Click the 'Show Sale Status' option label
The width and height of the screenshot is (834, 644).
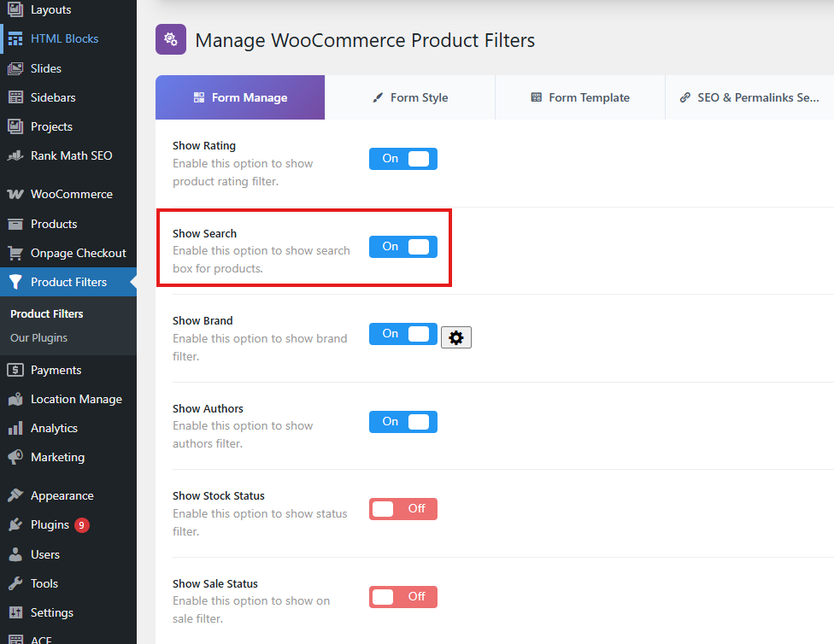coord(214,583)
